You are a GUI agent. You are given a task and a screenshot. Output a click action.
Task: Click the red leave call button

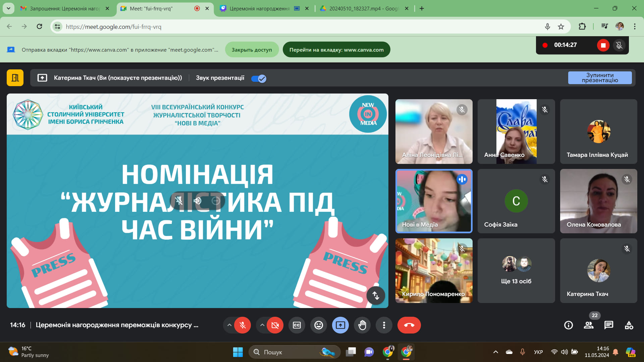(x=409, y=325)
